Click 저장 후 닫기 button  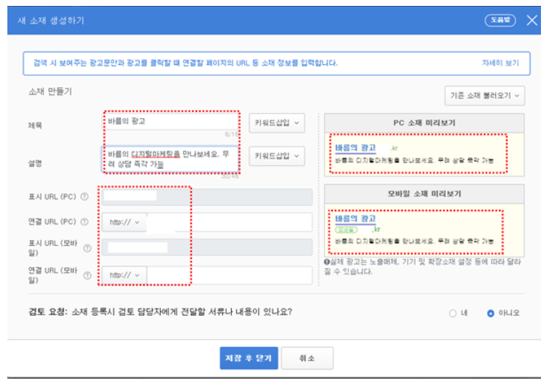coord(249,358)
